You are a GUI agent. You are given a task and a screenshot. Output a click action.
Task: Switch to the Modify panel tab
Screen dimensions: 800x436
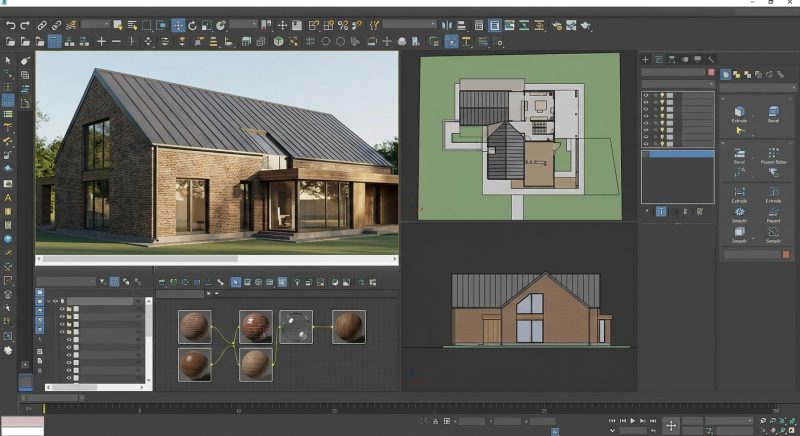click(x=659, y=60)
